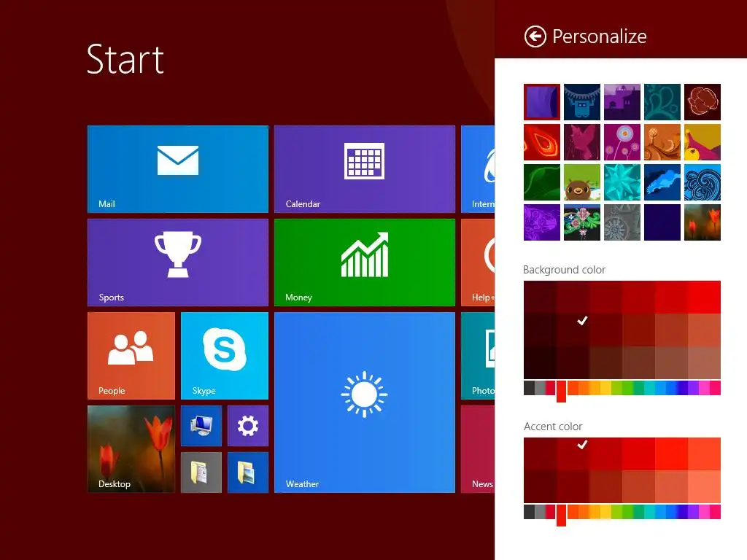
Task: Pick the yellow background with lemon
Action: 703,142
